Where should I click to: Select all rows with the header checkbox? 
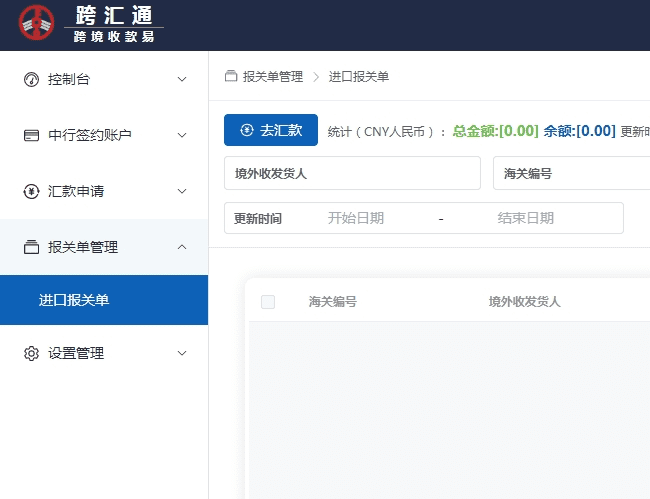268,301
